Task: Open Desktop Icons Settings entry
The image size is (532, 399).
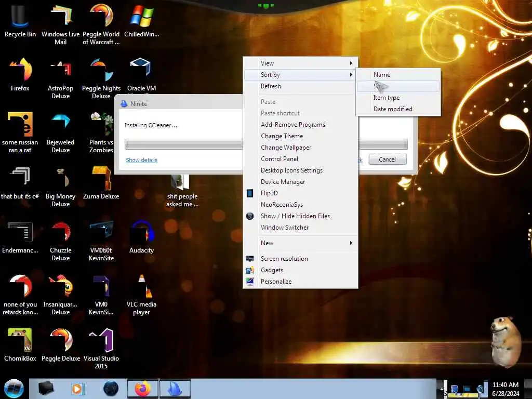Action: 301,170
